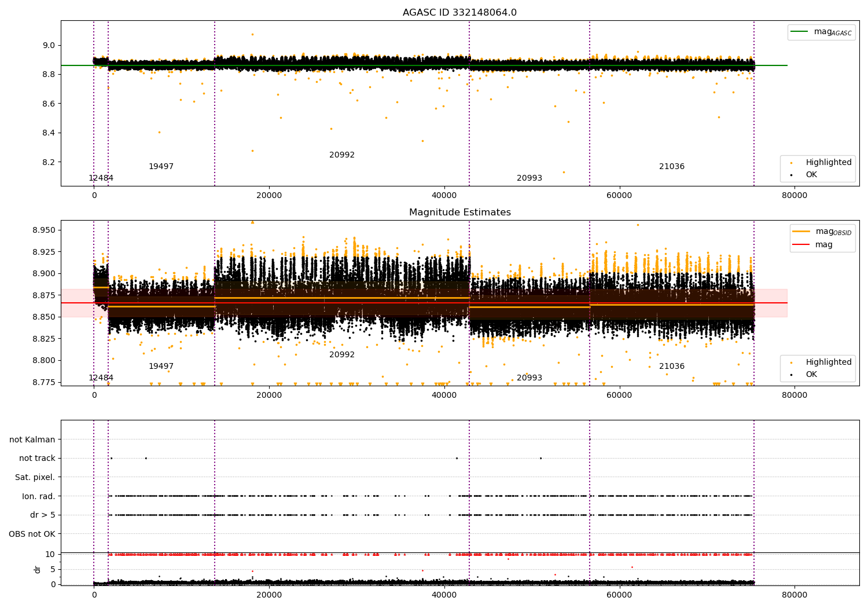The width and height of the screenshot is (868, 608).
Task: Click the 'dr > 5' axis label
Action: pyautogui.click(x=42, y=515)
